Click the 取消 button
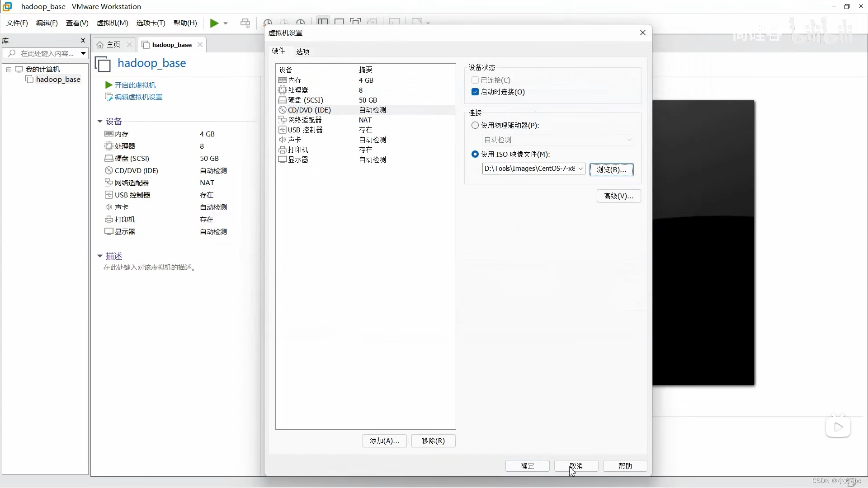 [x=576, y=466]
